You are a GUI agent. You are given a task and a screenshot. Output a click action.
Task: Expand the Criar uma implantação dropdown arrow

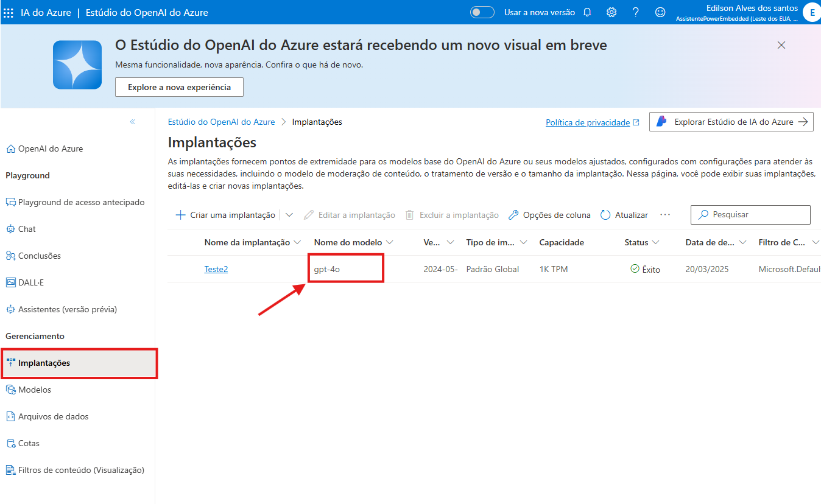289,215
